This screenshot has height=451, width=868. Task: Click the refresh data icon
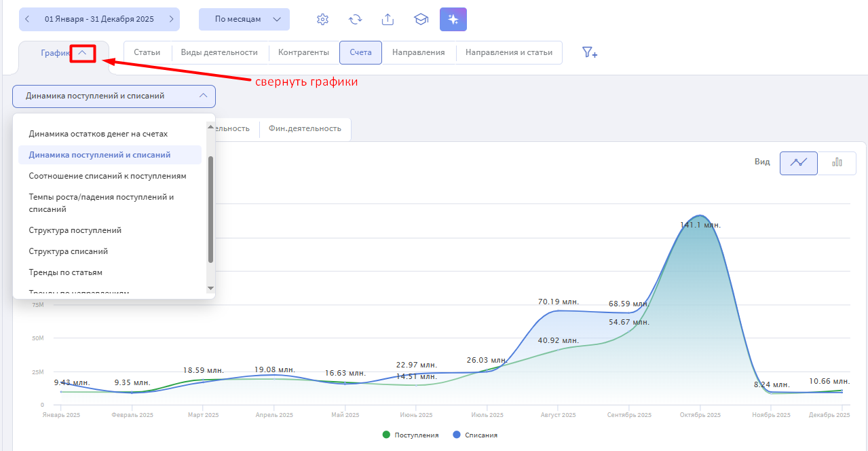click(355, 20)
